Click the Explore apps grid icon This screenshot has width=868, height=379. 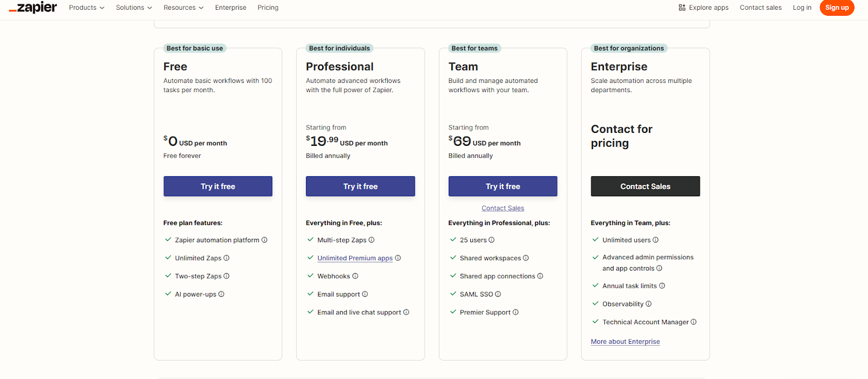(x=682, y=8)
